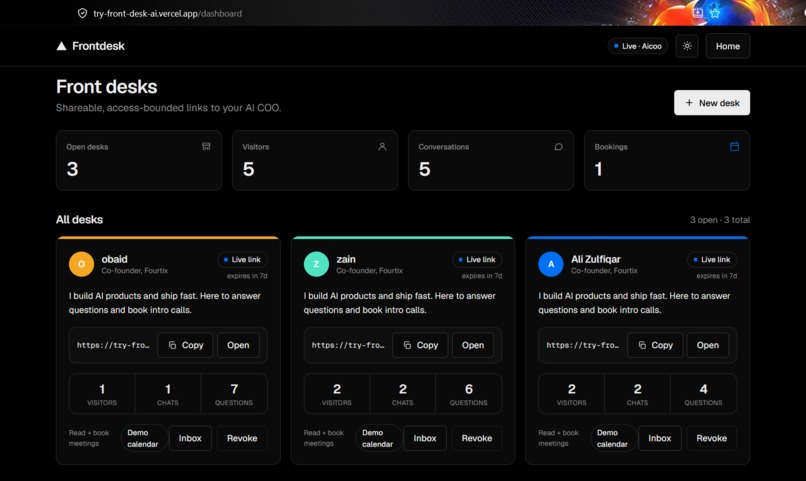Copy zain's desk link
The height and width of the screenshot is (481, 806).
[x=420, y=345]
